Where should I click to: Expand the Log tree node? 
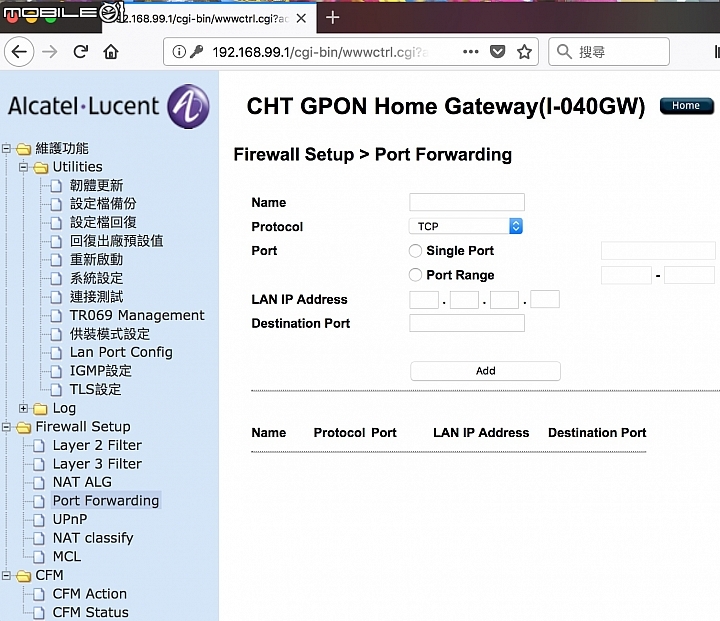click(x=23, y=408)
